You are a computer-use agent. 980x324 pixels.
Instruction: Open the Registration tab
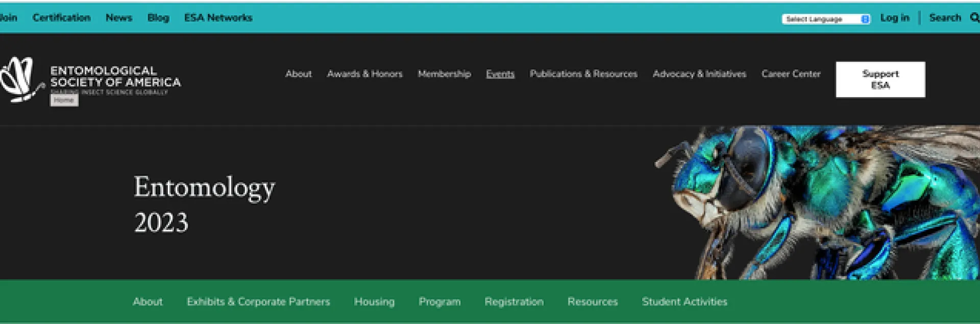(x=513, y=302)
